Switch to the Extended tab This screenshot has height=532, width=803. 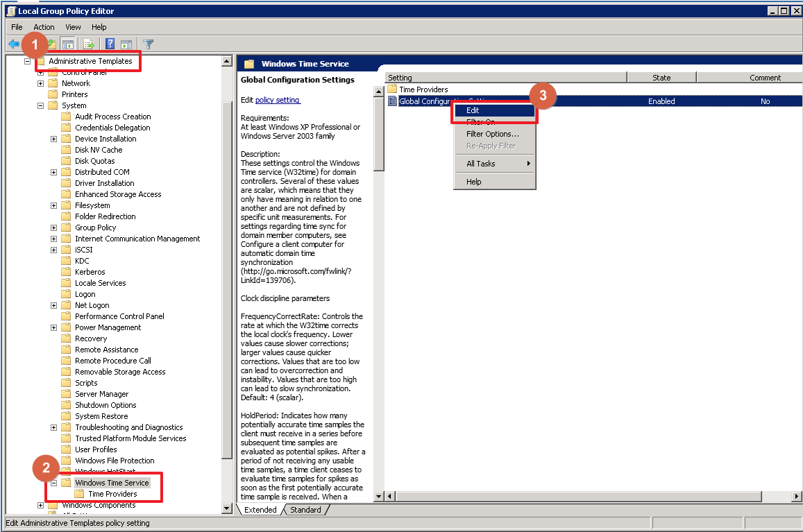(260, 510)
